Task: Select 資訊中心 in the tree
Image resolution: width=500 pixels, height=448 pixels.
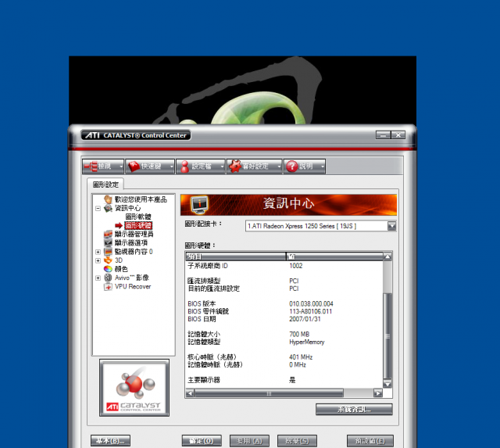Action: point(127,208)
